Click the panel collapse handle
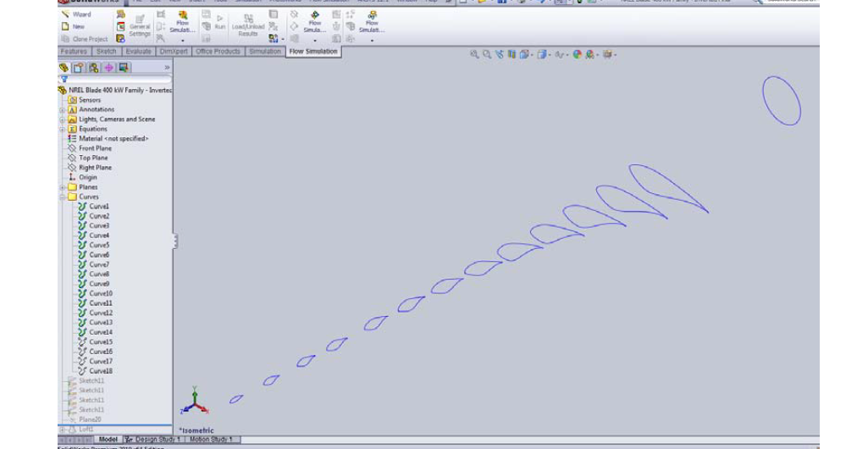The height and width of the screenshot is (449, 868). (x=175, y=241)
